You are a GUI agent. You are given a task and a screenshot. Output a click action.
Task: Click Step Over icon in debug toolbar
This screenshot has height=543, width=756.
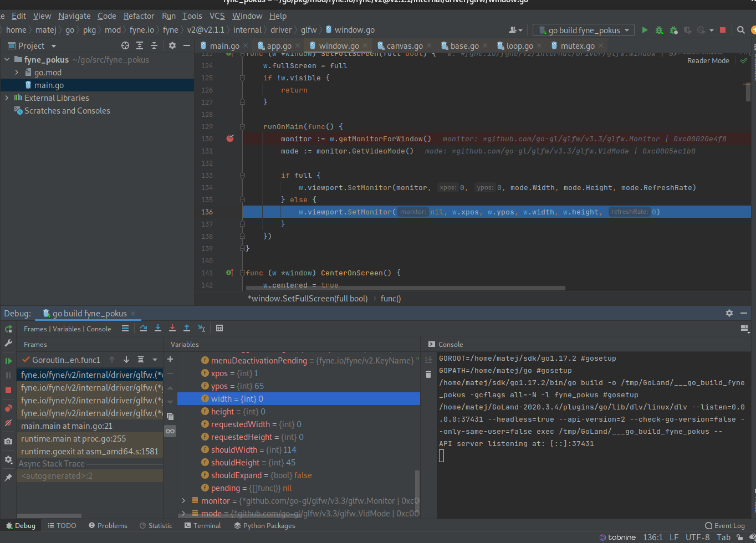click(144, 328)
